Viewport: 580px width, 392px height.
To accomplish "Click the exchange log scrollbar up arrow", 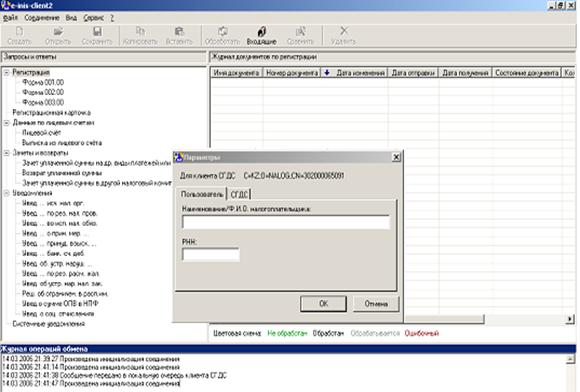I will tap(571, 359).
